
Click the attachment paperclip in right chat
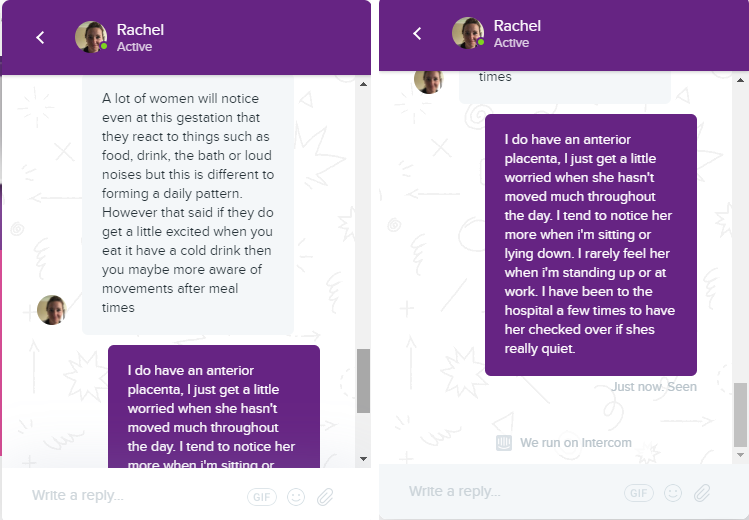tap(703, 493)
